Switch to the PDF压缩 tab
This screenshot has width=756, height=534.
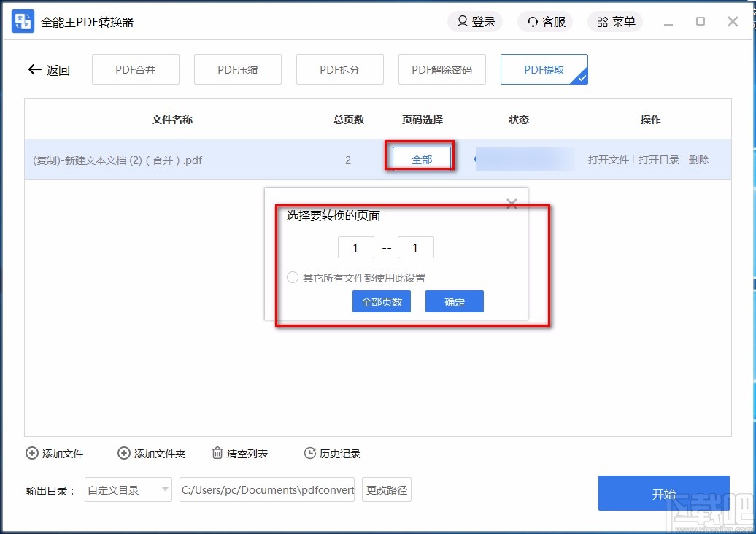pyautogui.click(x=237, y=69)
